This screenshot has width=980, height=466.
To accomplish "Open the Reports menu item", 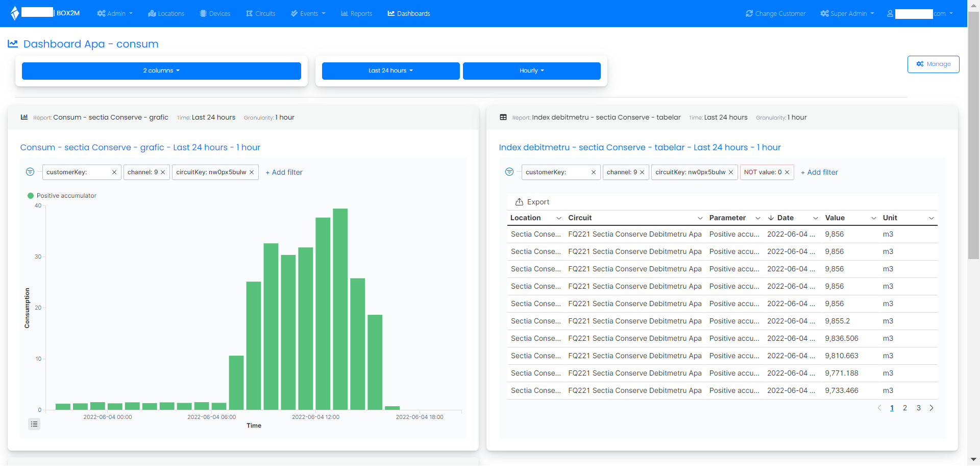I will click(356, 14).
